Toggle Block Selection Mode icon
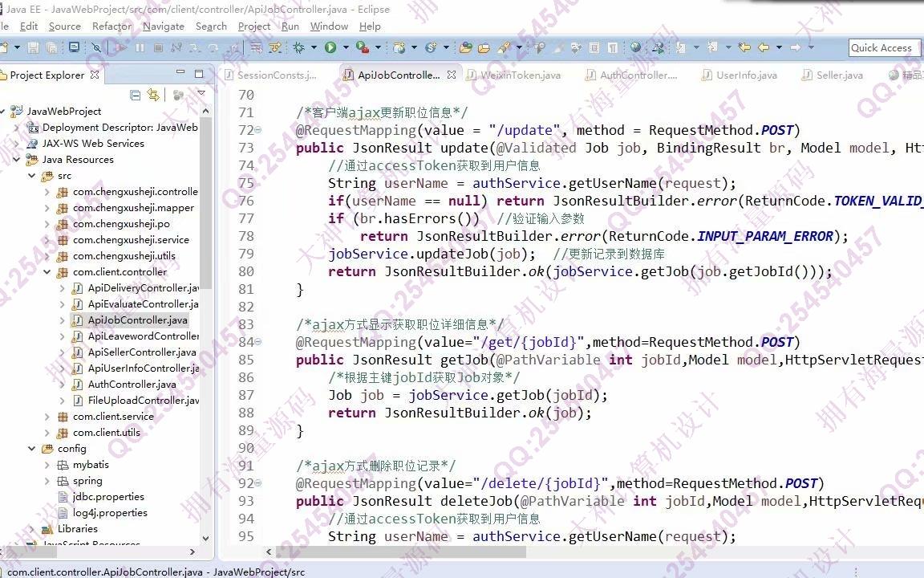Screen dimensions: 924x578 (594, 47)
